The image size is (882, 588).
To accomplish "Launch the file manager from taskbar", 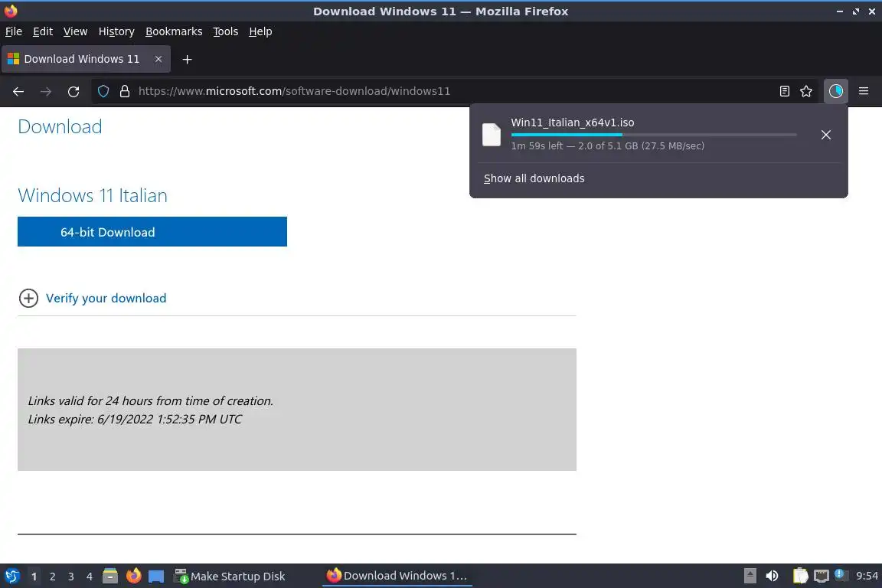I will click(x=110, y=576).
